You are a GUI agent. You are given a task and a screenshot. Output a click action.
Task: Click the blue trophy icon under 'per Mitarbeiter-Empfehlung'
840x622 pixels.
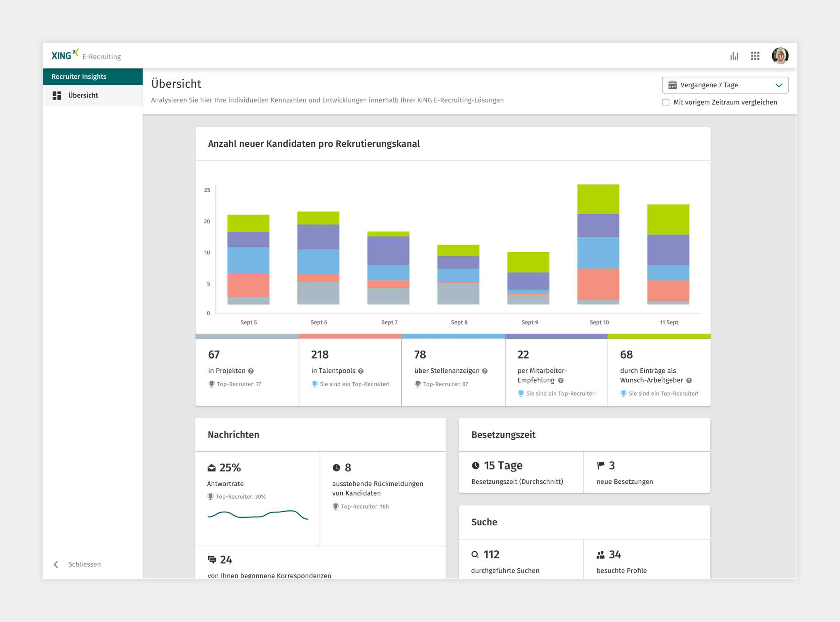pos(521,393)
